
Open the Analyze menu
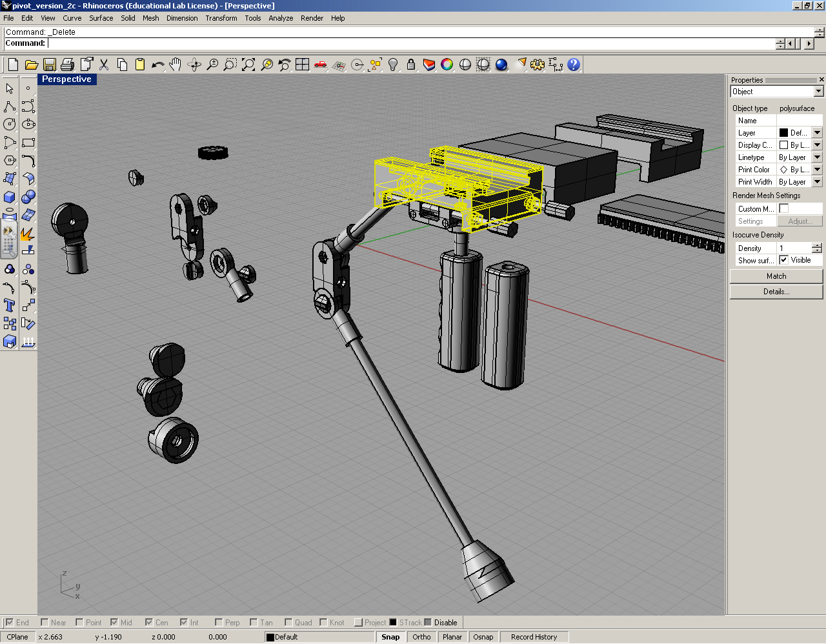click(x=281, y=18)
